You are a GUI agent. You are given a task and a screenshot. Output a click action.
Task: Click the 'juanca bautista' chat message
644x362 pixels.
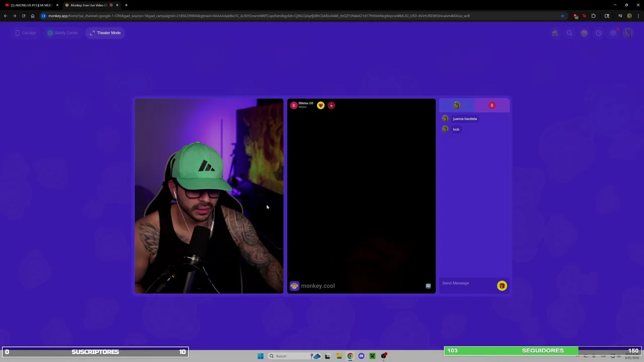(x=465, y=119)
